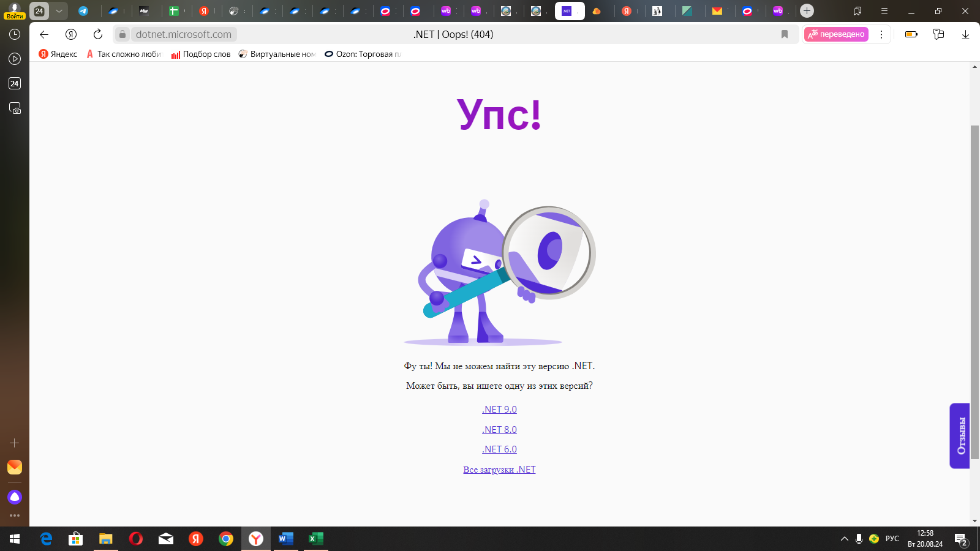Launch the Alice assistant sidebar icon
The width and height of the screenshot is (980, 551).
pos(15,497)
